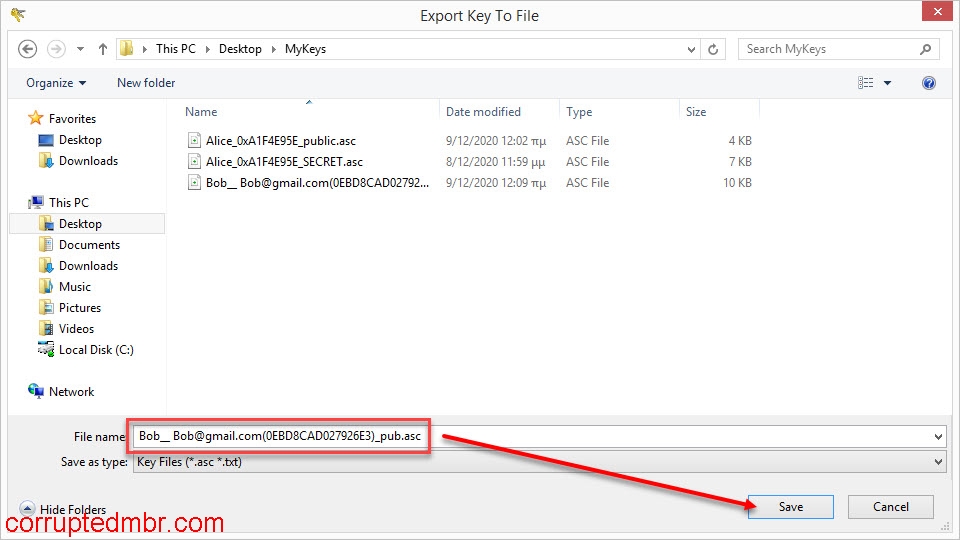Select the Bob__ Bob@gmail.com file

(317, 182)
